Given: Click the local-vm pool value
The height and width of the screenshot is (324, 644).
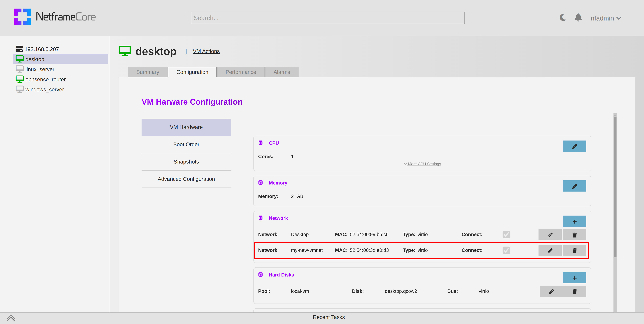Looking at the screenshot, I should coord(300,291).
